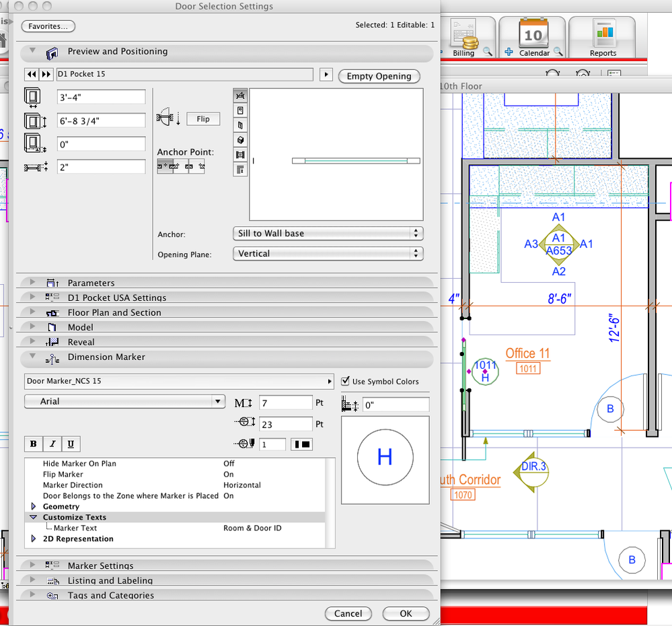This screenshot has height=626, width=672.
Task: Toggle bold text style
Action: tap(33, 444)
